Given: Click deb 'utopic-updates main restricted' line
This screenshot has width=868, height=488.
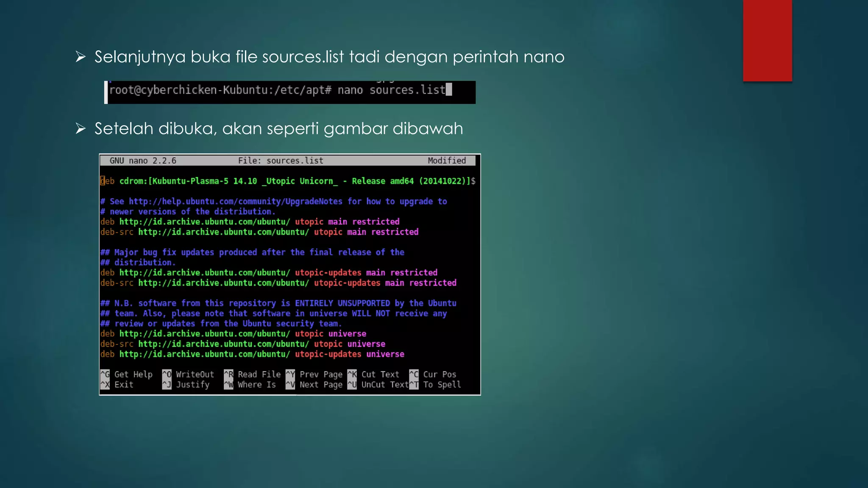Looking at the screenshot, I should (269, 273).
